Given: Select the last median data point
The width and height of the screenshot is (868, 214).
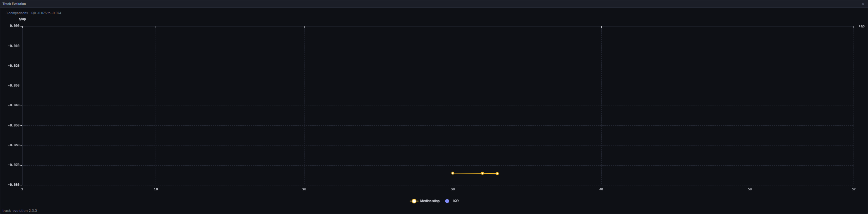Looking at the screenshot, I should (497, 173).
